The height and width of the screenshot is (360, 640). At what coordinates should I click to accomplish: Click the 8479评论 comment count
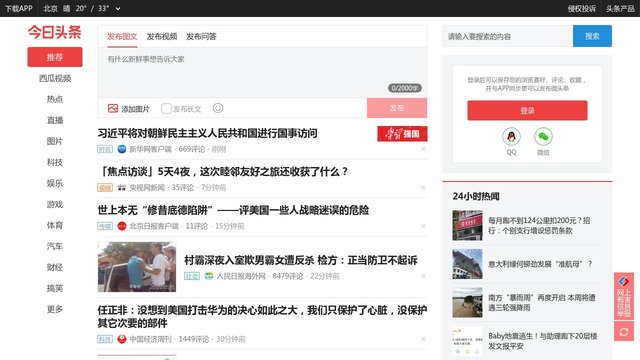coord(288,276)
